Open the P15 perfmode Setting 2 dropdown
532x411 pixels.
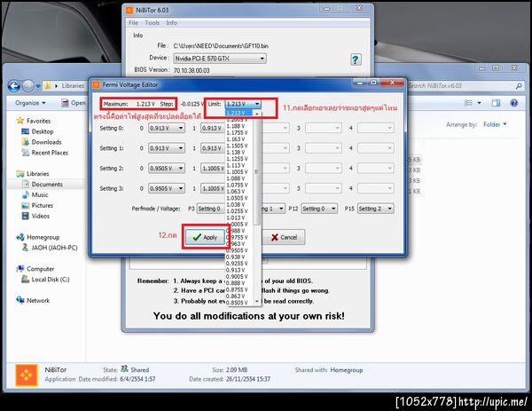[x=376, y=209]
